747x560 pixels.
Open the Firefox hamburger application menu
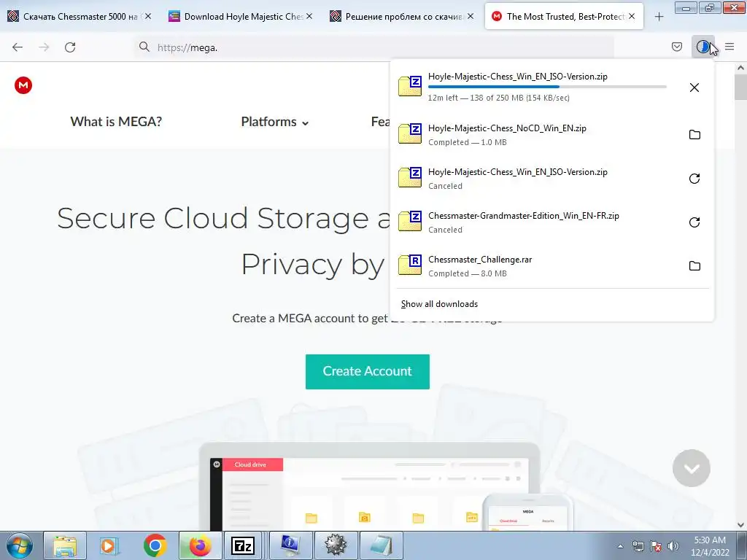tap(729, 47)
